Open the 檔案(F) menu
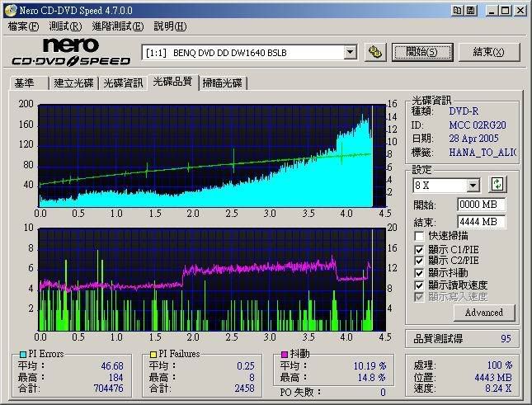 [23, 26]
